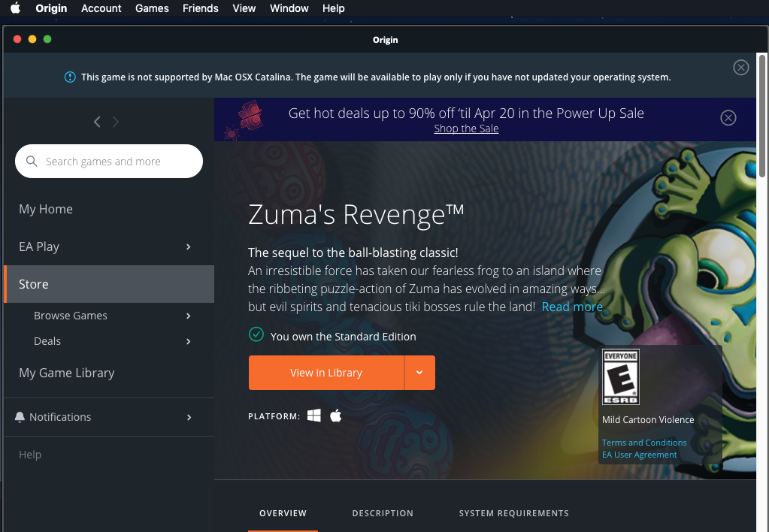The width and height of the screenshot is (769, 532).
Task: Open EA User Agreement link
Action: 639,455
